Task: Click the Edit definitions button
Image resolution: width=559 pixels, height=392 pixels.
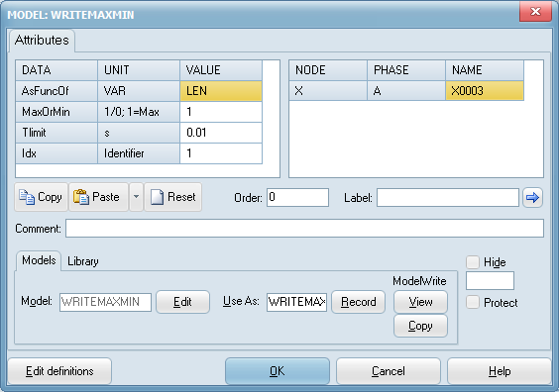Action: (59, 371)
